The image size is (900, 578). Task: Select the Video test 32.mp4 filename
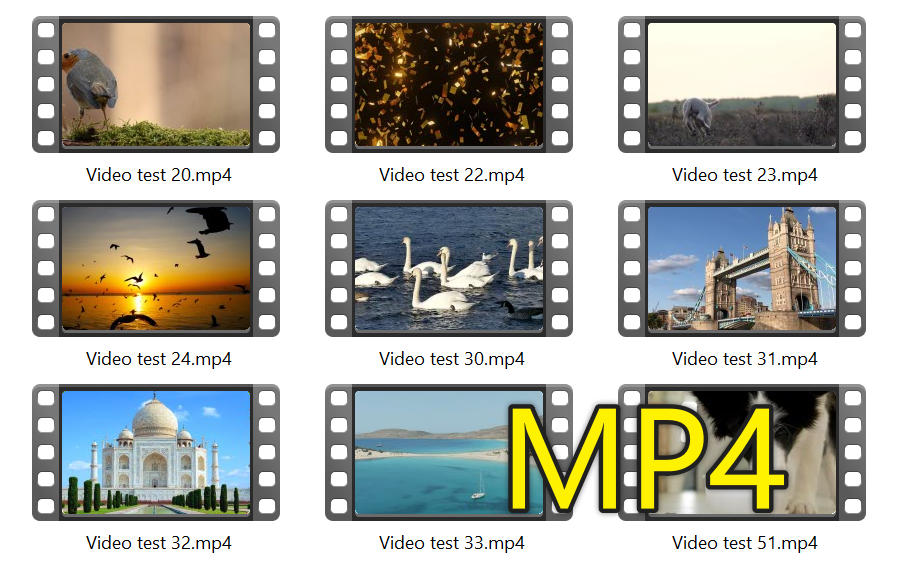(x=157, y=543)
